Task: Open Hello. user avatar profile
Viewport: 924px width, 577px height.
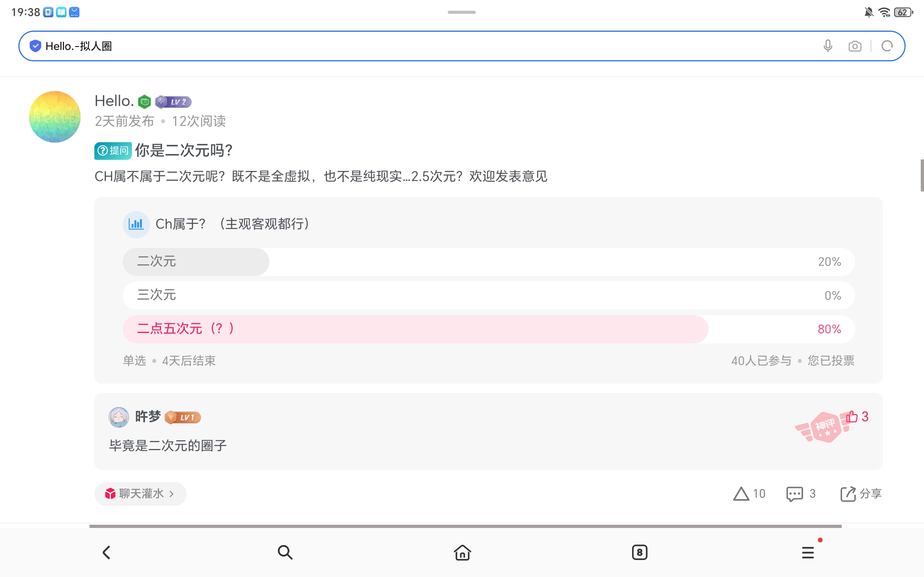Action: (55, 117)
